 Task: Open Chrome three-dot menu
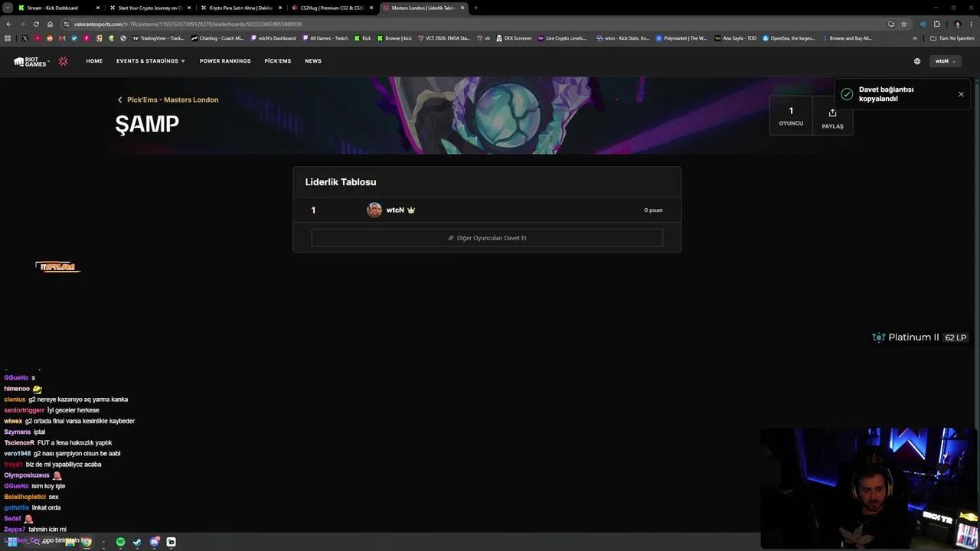point(972,24)
